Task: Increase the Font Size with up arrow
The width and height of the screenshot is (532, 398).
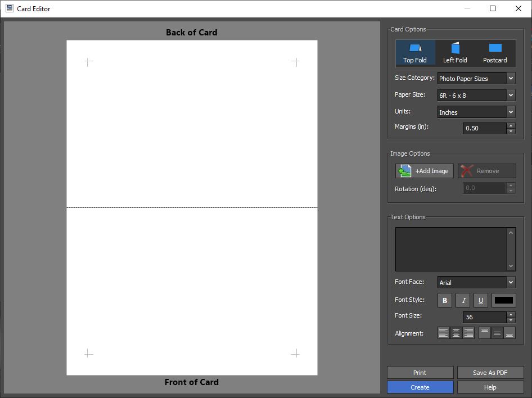Action: [x=511, y=314]
